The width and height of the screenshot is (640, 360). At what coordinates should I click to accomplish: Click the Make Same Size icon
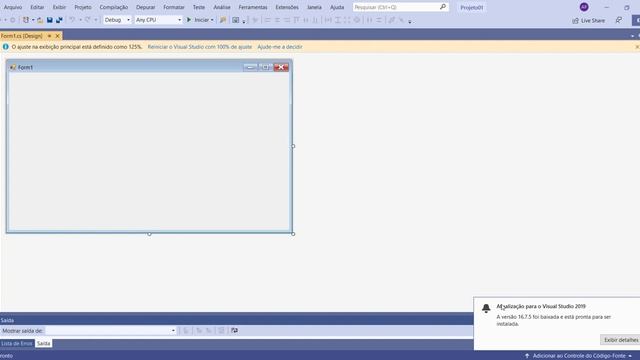click(347, 20)
